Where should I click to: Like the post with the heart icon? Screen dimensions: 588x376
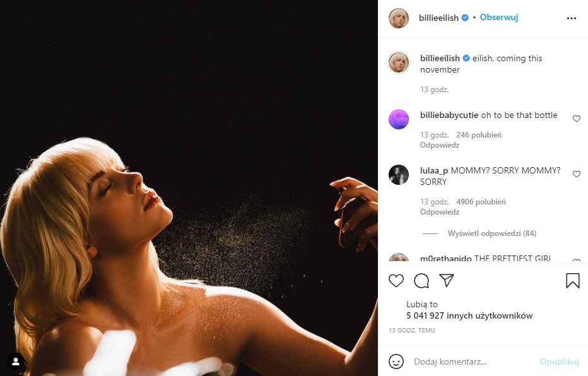[396, 281]
